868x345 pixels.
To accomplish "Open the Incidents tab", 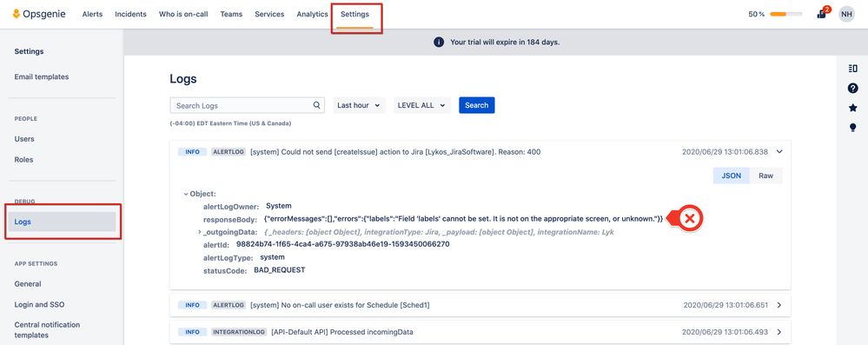I will coord(130,15).
